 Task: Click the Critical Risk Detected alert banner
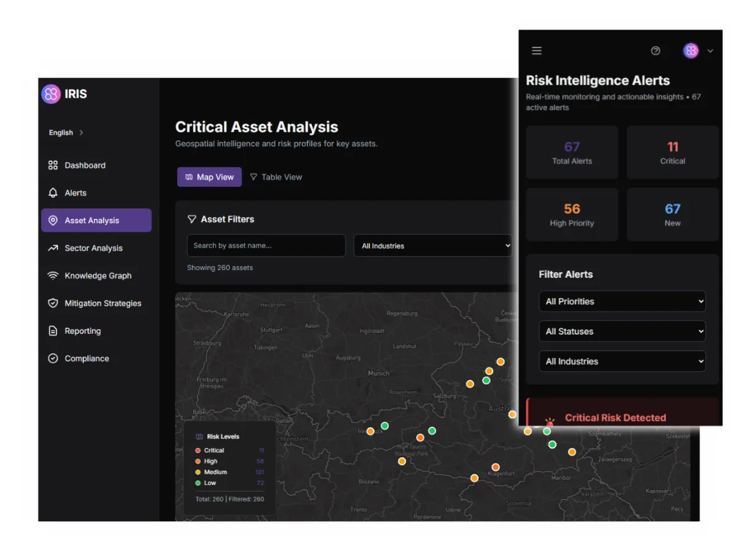615,417
